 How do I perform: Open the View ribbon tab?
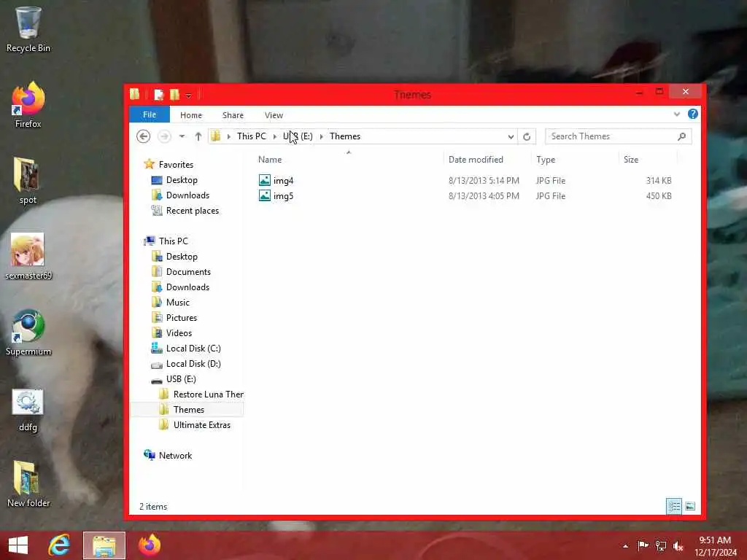tap(274, 115)
